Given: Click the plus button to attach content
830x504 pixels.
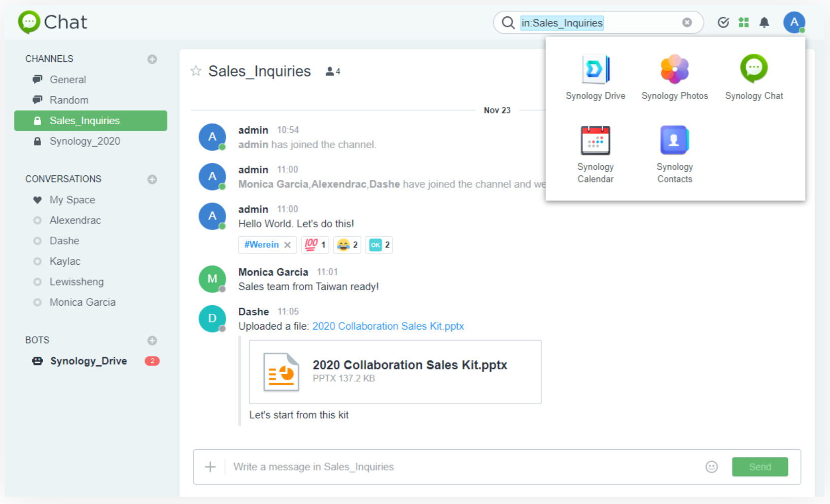Looking at the screenshot, I should click(x=210, y=467).
